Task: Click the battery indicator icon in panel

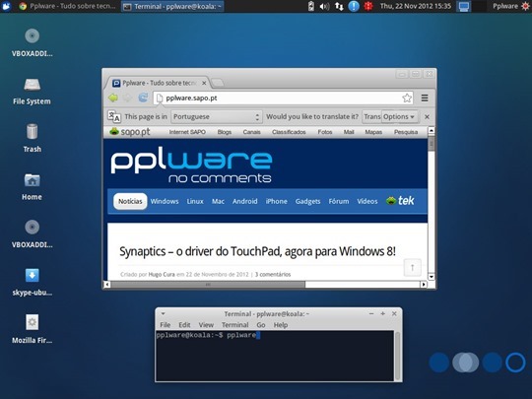Action: pos(310,6)
